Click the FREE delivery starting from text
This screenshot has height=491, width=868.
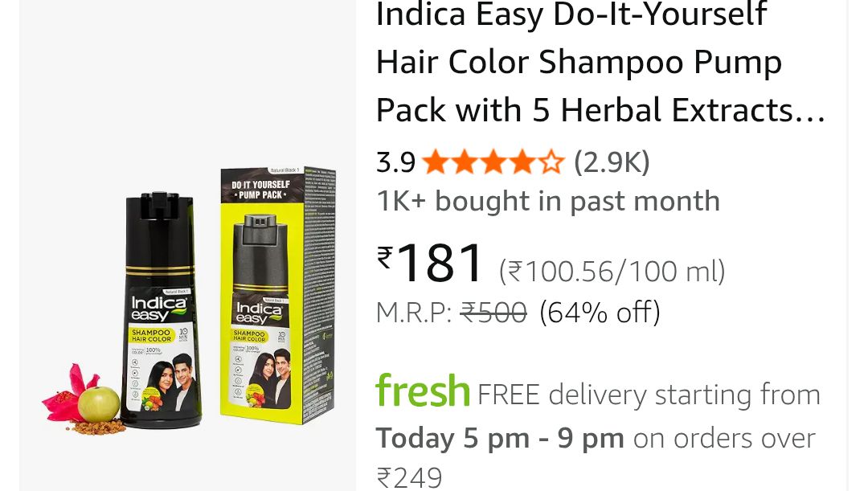pos(649,395)
